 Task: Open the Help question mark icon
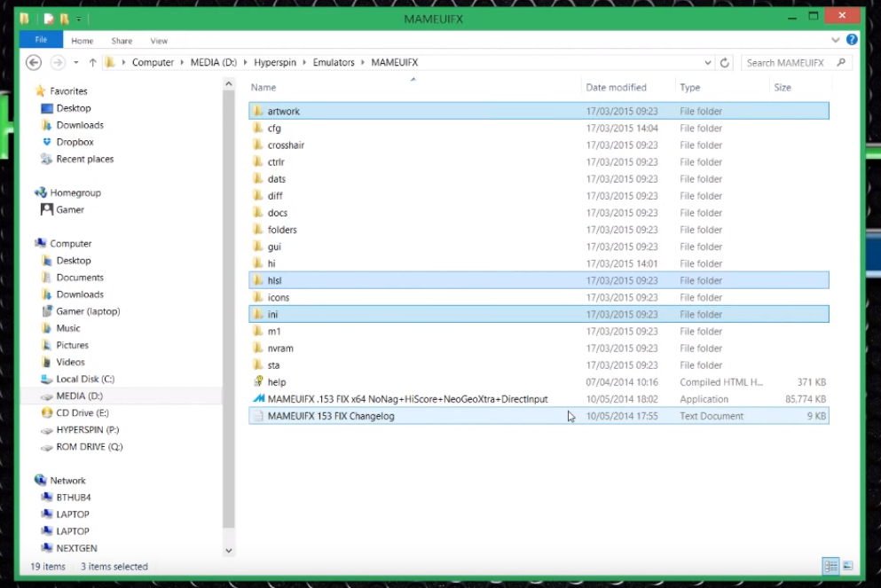(852, 40)
